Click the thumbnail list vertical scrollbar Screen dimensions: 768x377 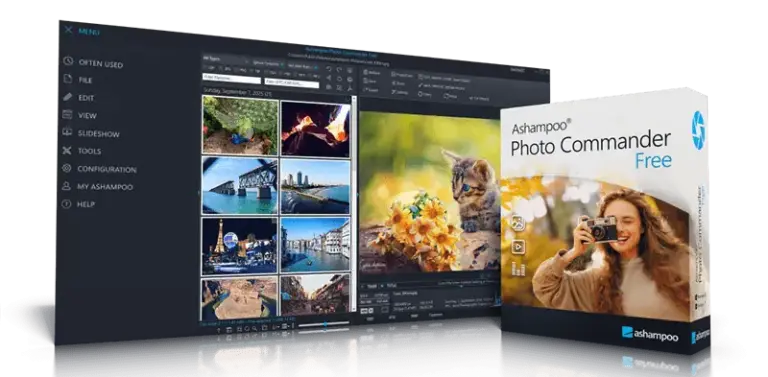(x=354, y=203)
